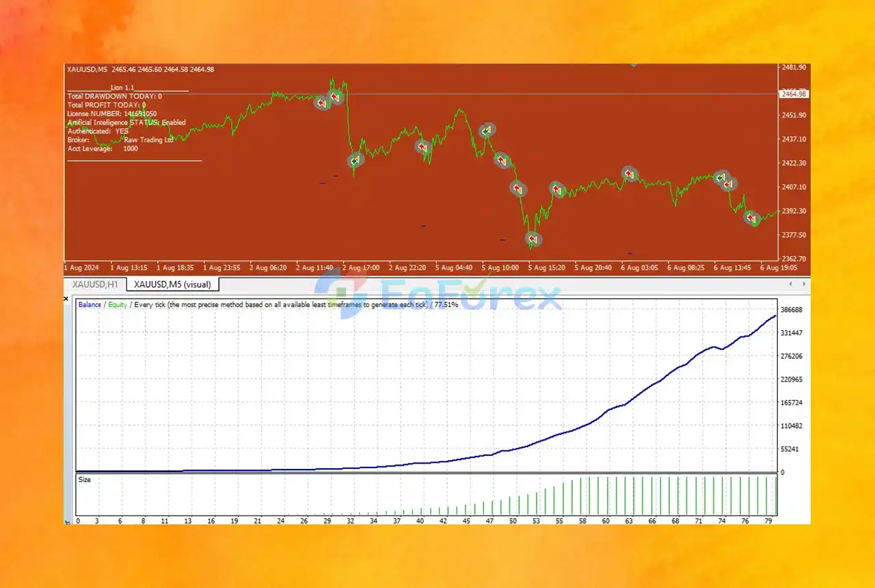Close the tester graph panel with the x

point(67,298)
